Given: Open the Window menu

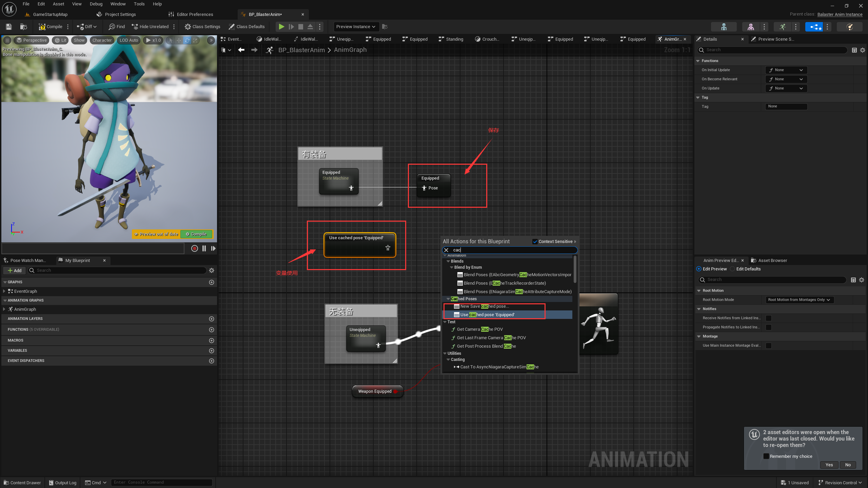Looking at the screenshot, I should coord(118,4).
